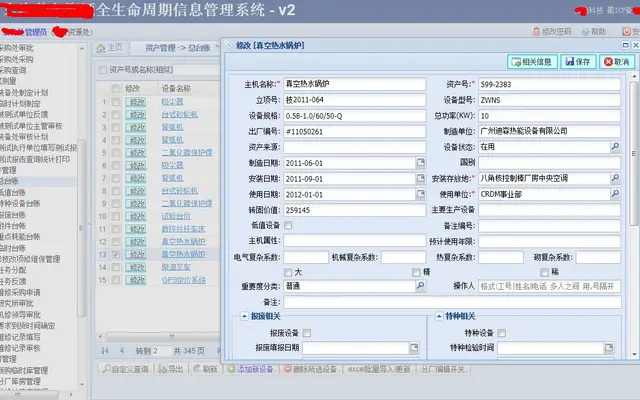Screen dimensions: 640x400
Task: Toggle the 稀 checkbox
Action: [544, 272]
